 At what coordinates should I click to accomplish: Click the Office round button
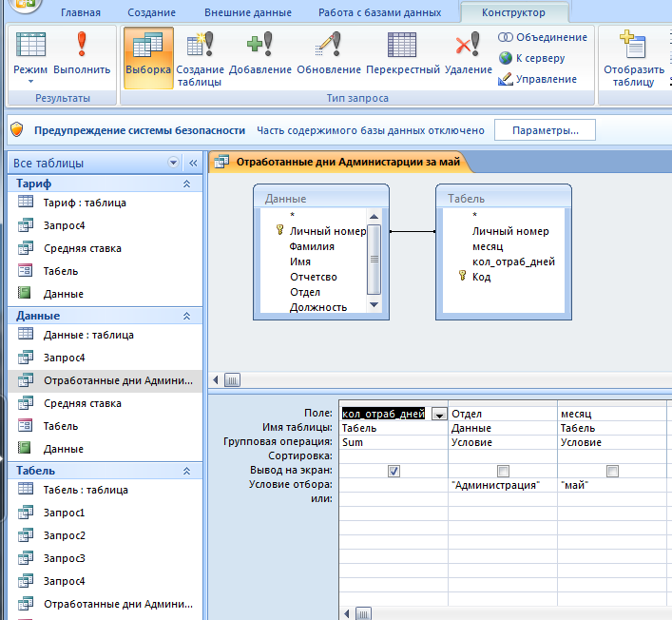click(x=25, y=5)
